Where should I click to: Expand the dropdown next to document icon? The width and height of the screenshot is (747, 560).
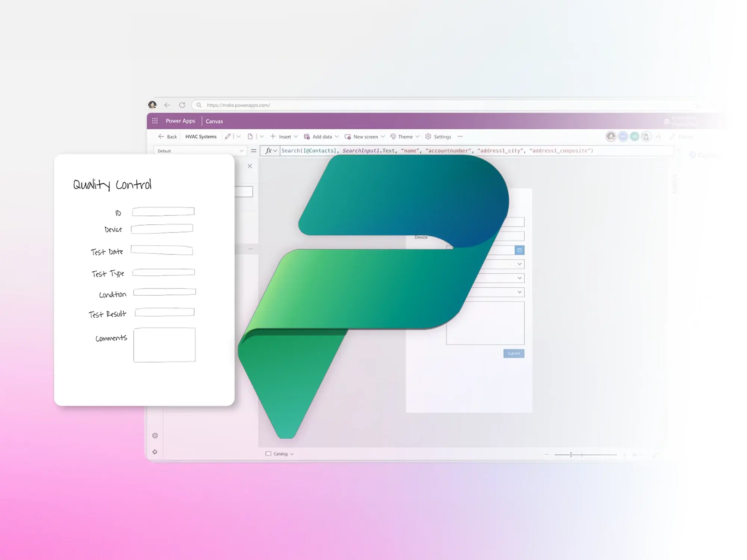[261, 137]
